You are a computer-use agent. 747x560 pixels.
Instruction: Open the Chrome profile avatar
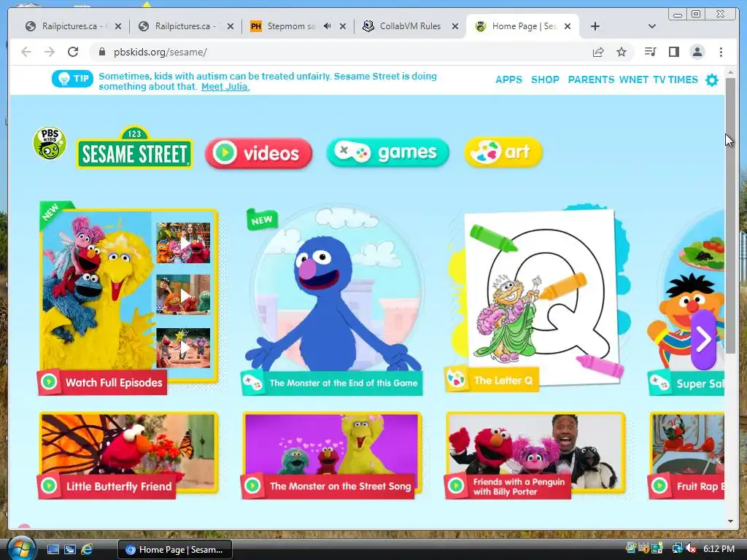coord(697,52)
